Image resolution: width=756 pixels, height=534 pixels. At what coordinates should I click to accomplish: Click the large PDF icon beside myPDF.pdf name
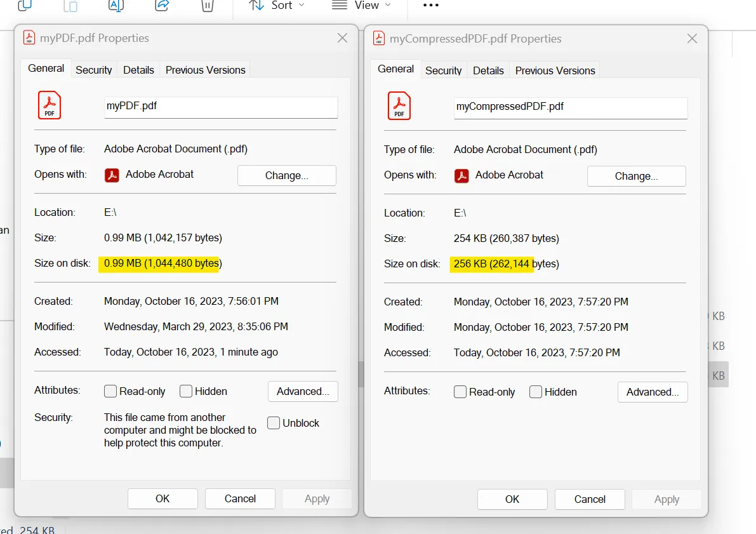pos(50,105)
